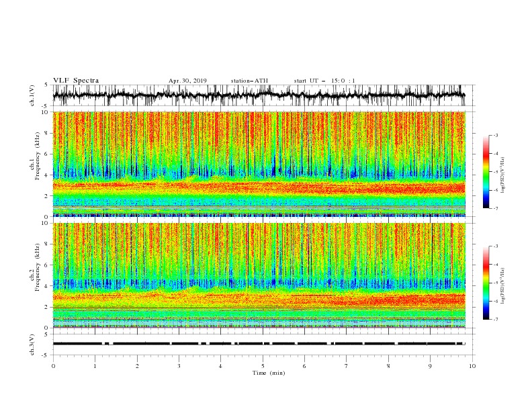Click the ch.2 spectrogram colorbar
Image resolution: width=532 pixels, height=411 pixels.
point(486,283)
